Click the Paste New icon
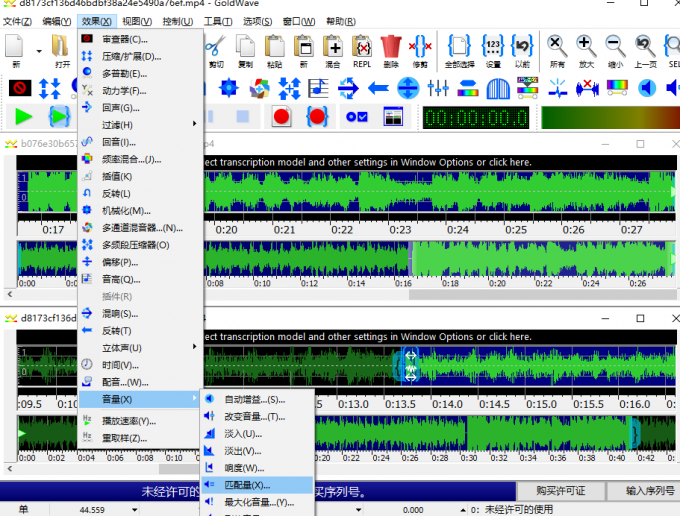 pos(304,46)
